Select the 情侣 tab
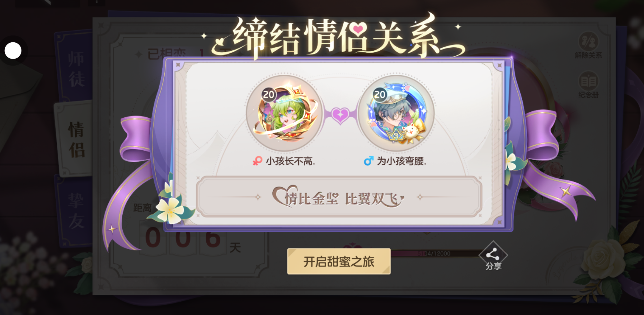 tap(76, 140)
